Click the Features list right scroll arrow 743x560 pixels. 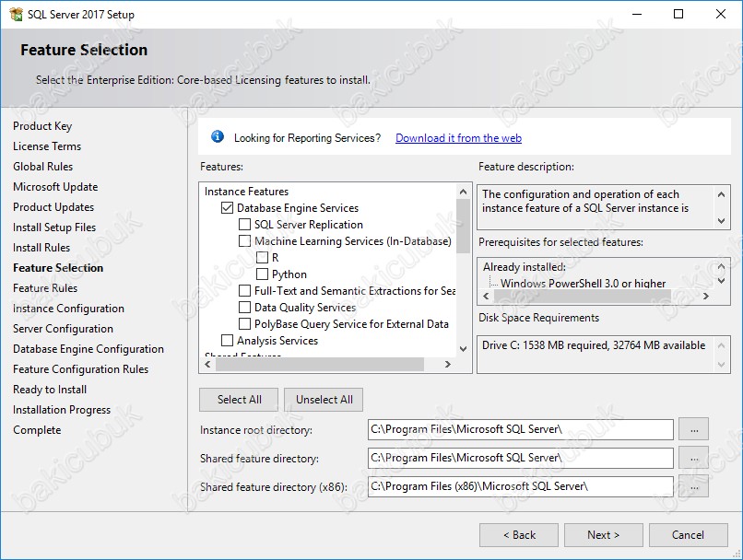coord(447,364)
